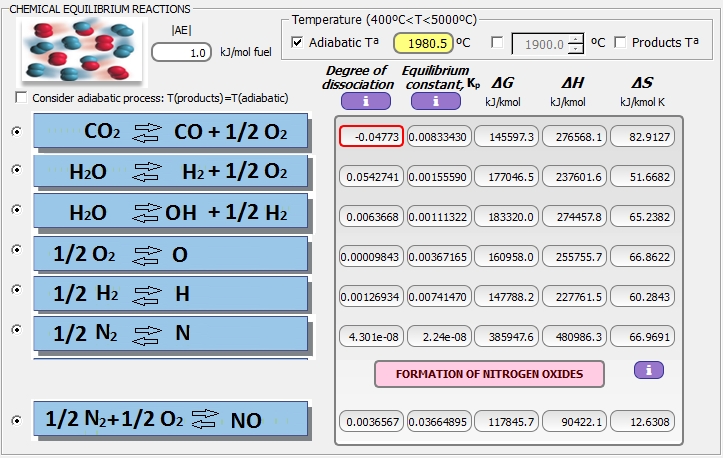Select radio button for NO formation reaction
The image size is (723, 458).
click(x=15, y=420)
